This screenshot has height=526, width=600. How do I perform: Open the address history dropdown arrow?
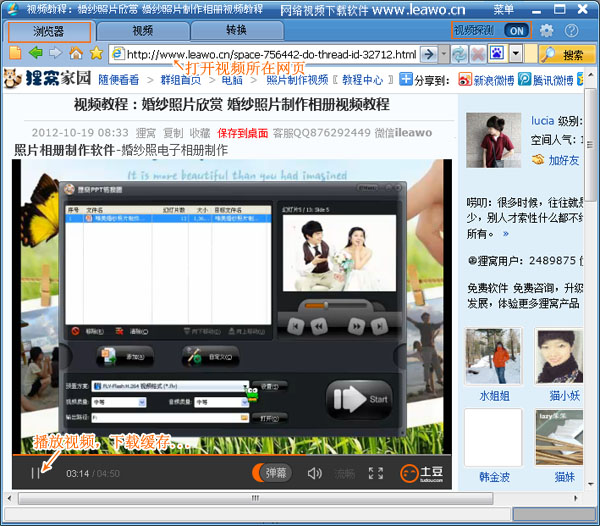pos(443,54)
